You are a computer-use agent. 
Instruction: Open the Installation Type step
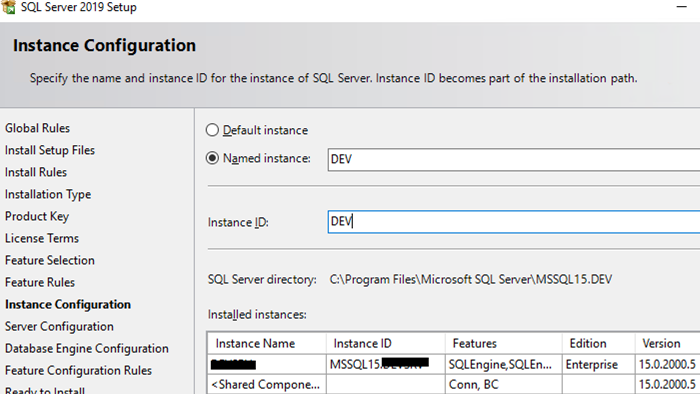point(48,195)
